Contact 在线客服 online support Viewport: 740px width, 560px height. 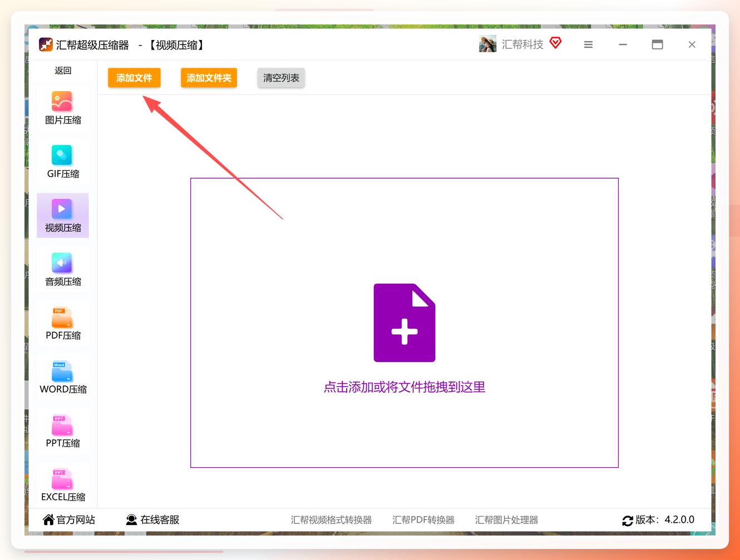coord(152,519)
